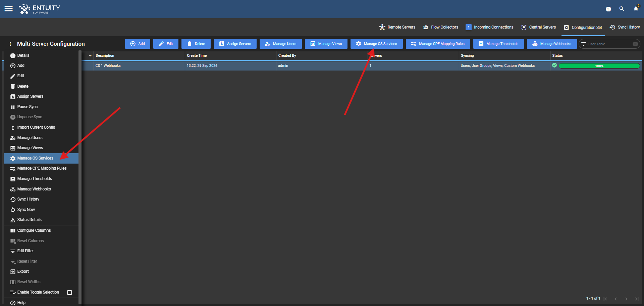Click Export in the side menu
The height and width of the screenshot is (306, 644).
click(41, 271)
